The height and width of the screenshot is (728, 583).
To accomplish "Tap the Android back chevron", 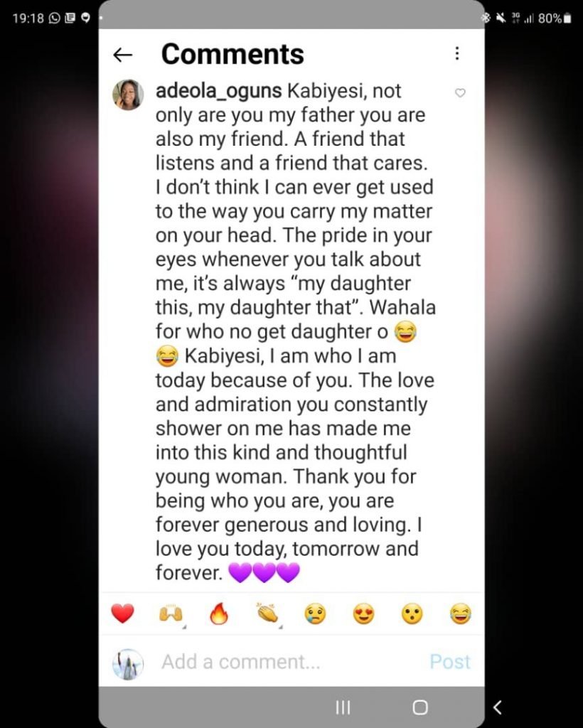I will coord(497,707).
